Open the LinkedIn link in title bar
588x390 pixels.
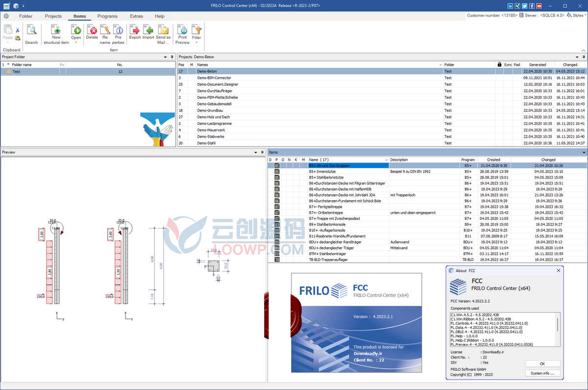511,6
